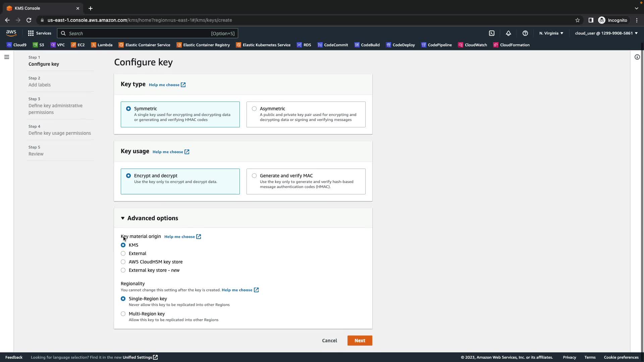
Task: Bookmark page with star icon
Action: [x=578, y=20]
